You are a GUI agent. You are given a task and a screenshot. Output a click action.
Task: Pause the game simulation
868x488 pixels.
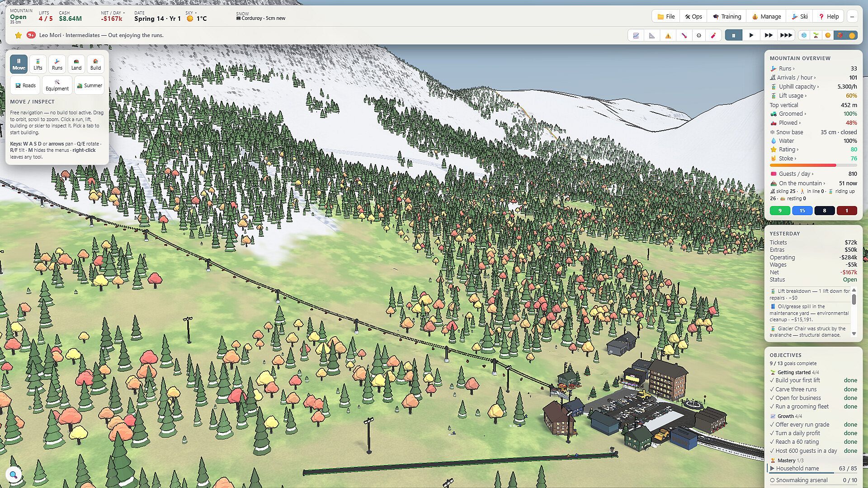pyautogui.click(x=733, y=35)
